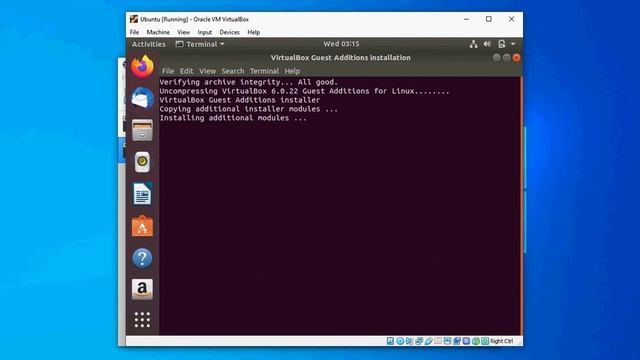Open the Files manager dock icon
The image size is (640, 360).
[x=142, y=130]
